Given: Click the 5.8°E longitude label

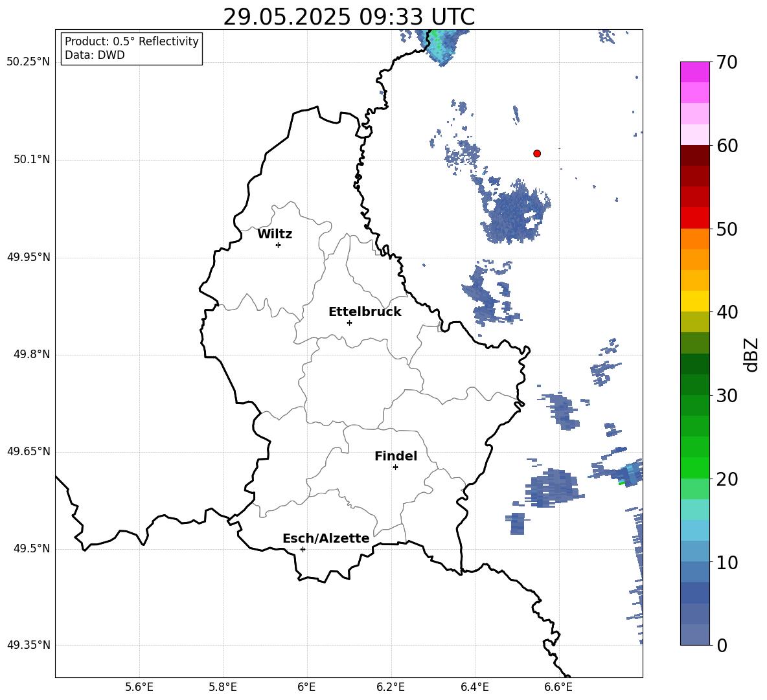Looking at the screenshot, I should click(223, 687).
